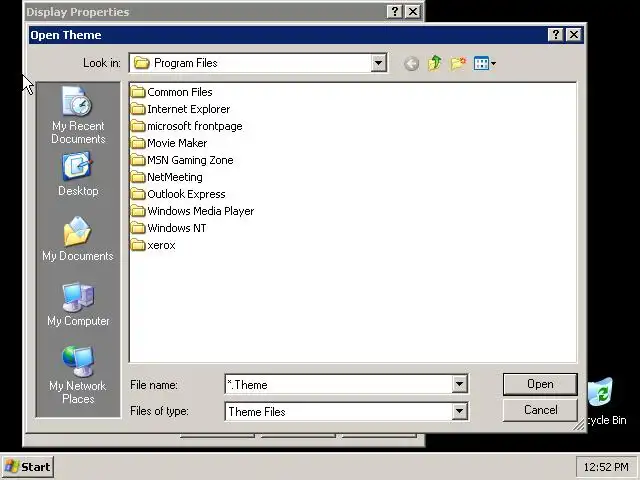Go back using the Back arrow icon
The height and width of the screenshot is (480, 640).
tap(411, 64)
